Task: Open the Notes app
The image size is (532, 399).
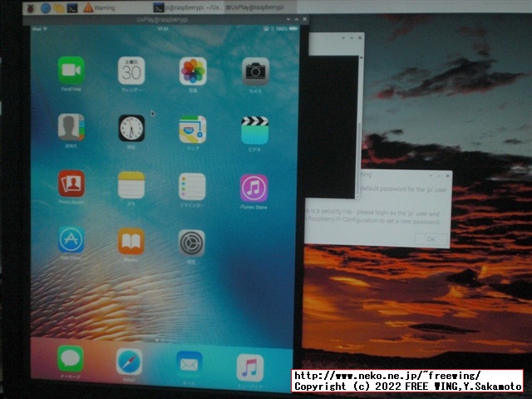Action: point(131,185)
